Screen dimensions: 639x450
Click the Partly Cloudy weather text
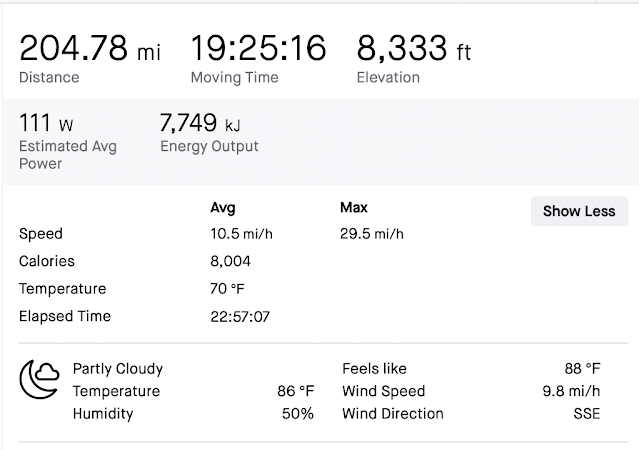coord(118,369)
